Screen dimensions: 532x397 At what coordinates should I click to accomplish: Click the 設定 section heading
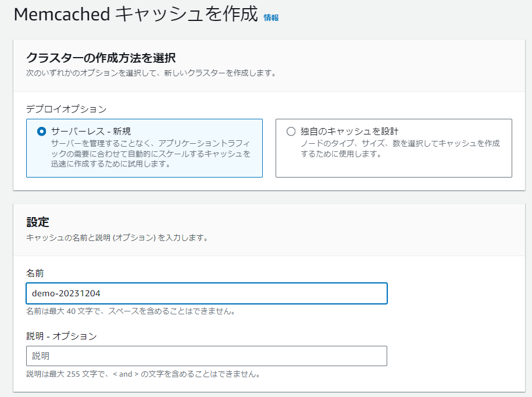pyautogui.click(x=38, y=222)
